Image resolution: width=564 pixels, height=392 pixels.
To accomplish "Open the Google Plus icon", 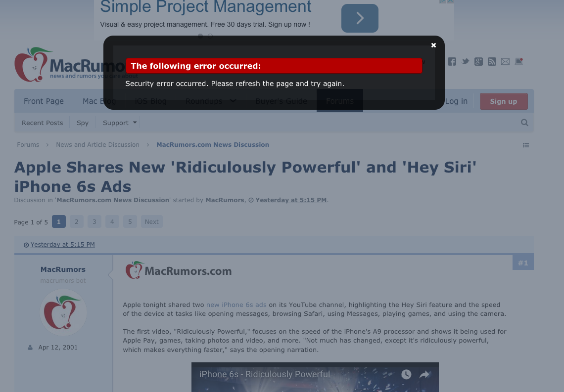I will pyautogui.click(x=478, y=61).
